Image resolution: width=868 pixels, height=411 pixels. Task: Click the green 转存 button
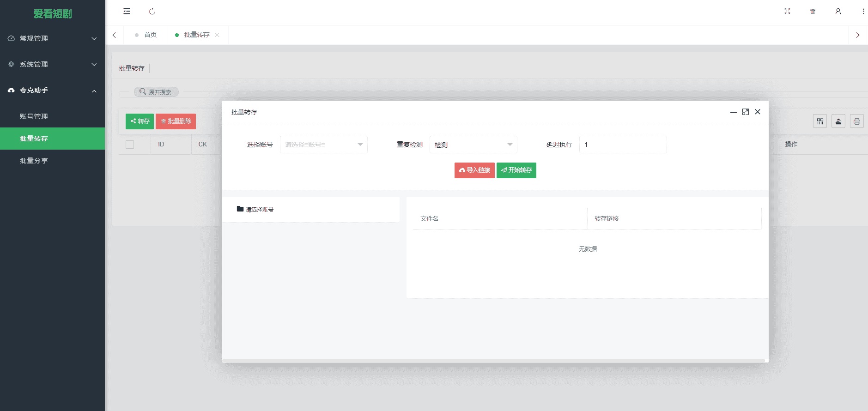pos(140,121)
